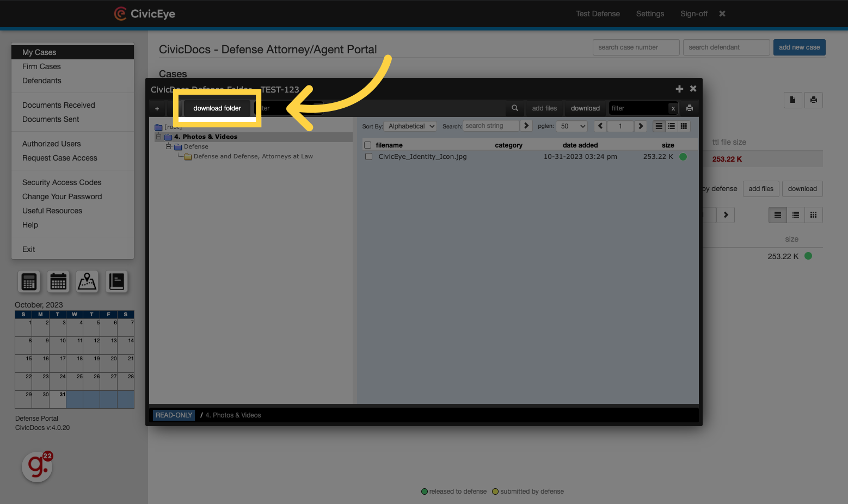Open file CivicEye_Identity_Icon.jpg

pos(422,157)
